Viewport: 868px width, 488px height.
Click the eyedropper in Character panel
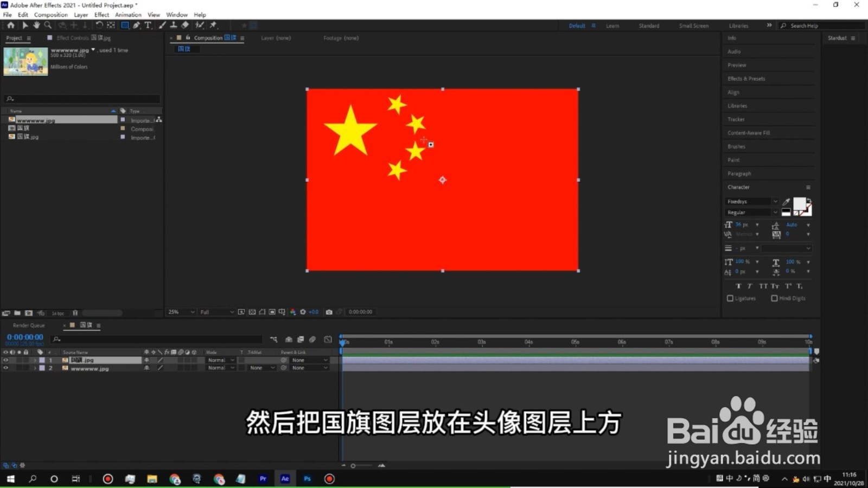coord(786,202)
